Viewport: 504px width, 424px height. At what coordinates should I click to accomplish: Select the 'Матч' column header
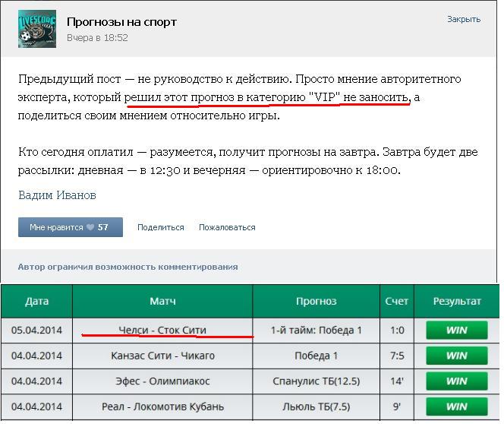[162, 301]
